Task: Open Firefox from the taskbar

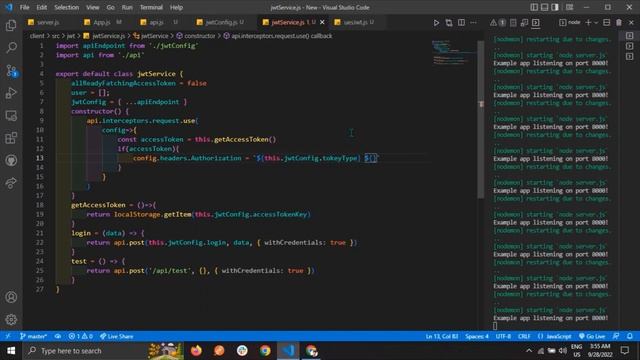Action: (x=196, y=351)
